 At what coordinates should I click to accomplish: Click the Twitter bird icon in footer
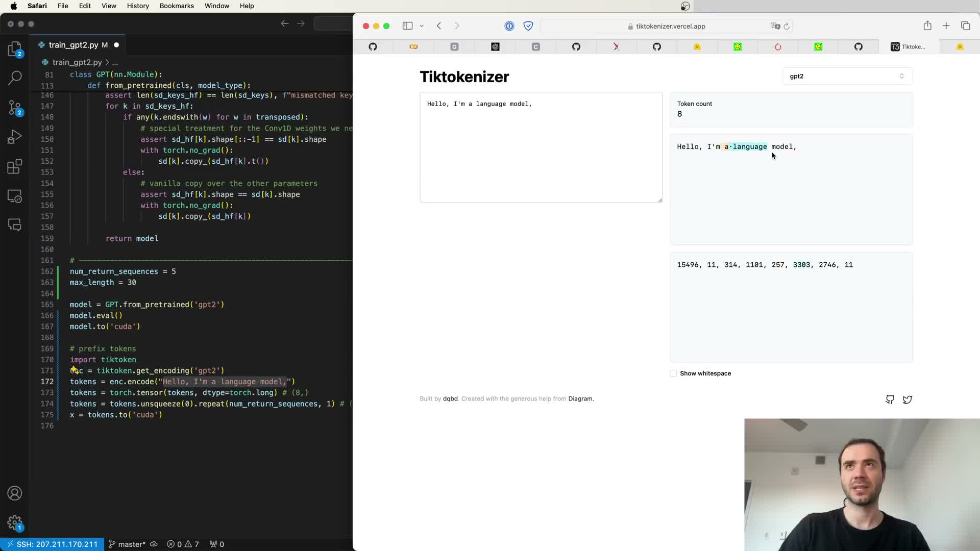(x=907, y=399)
